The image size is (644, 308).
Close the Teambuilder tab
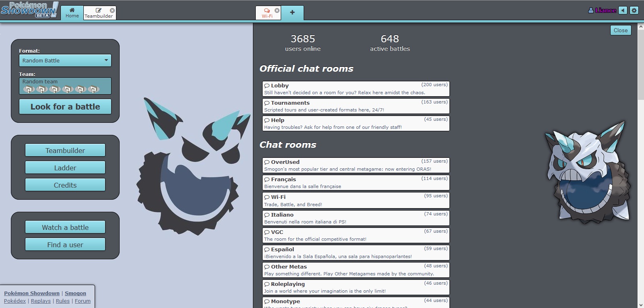[x=112, y=10]
